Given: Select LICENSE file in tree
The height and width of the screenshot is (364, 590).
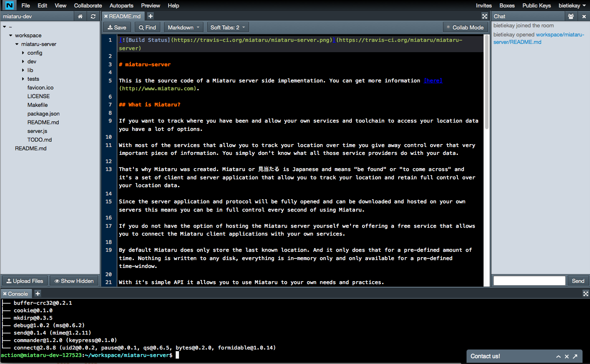Looking at the screenshot, I should pos(39,96).
